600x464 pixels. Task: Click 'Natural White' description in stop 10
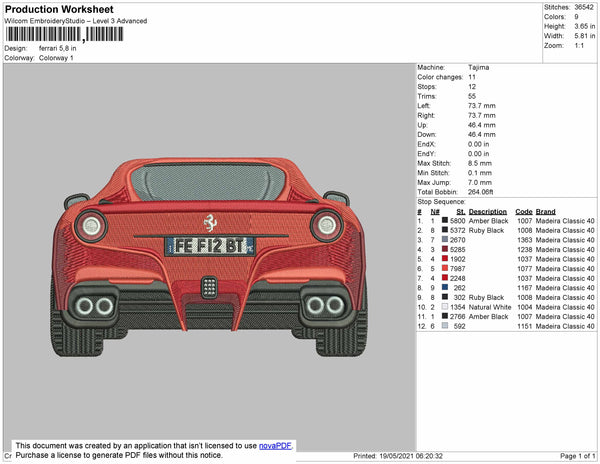(490, 307)
